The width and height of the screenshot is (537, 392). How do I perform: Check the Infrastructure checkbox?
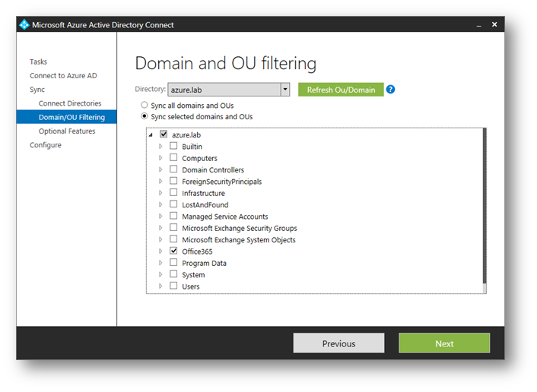[x=173, y=192]
